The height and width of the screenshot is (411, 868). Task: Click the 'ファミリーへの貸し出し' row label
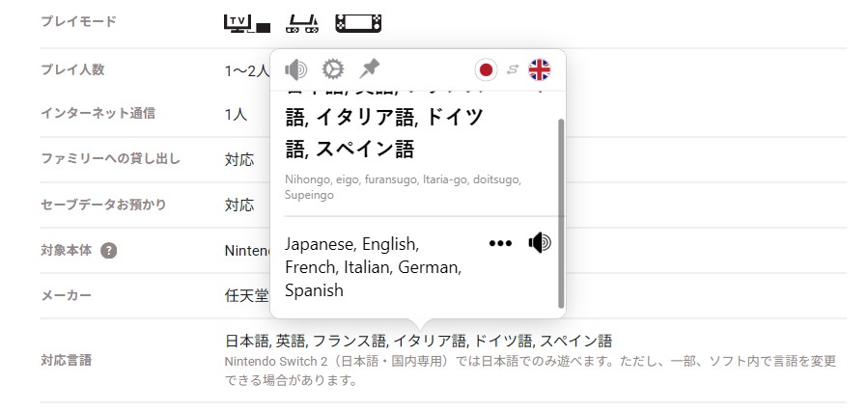111,159
